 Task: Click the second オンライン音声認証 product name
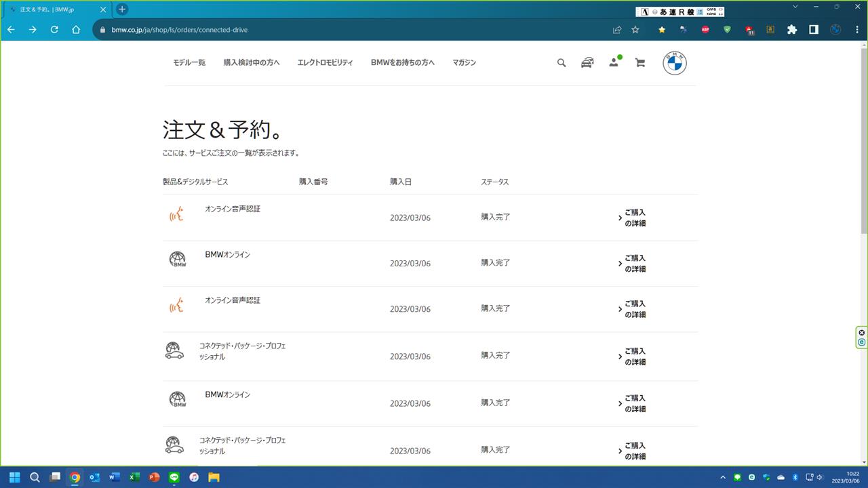pyautogui.click(x=233, y=300)
